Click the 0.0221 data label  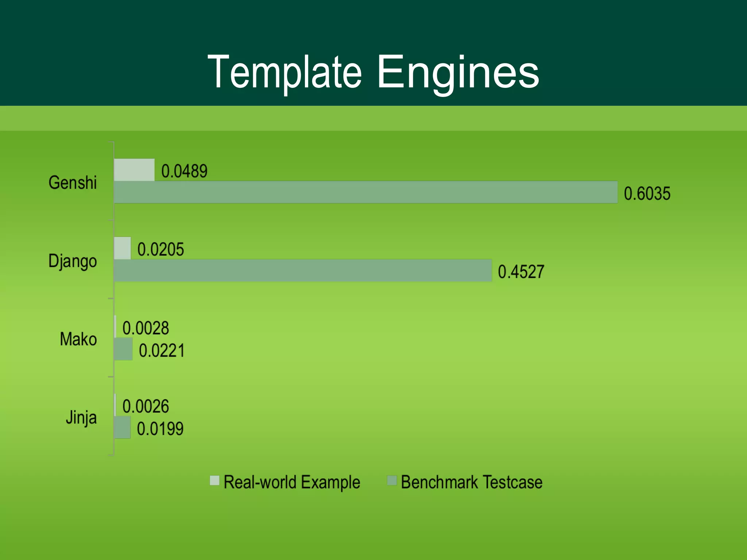pos(162,351)
